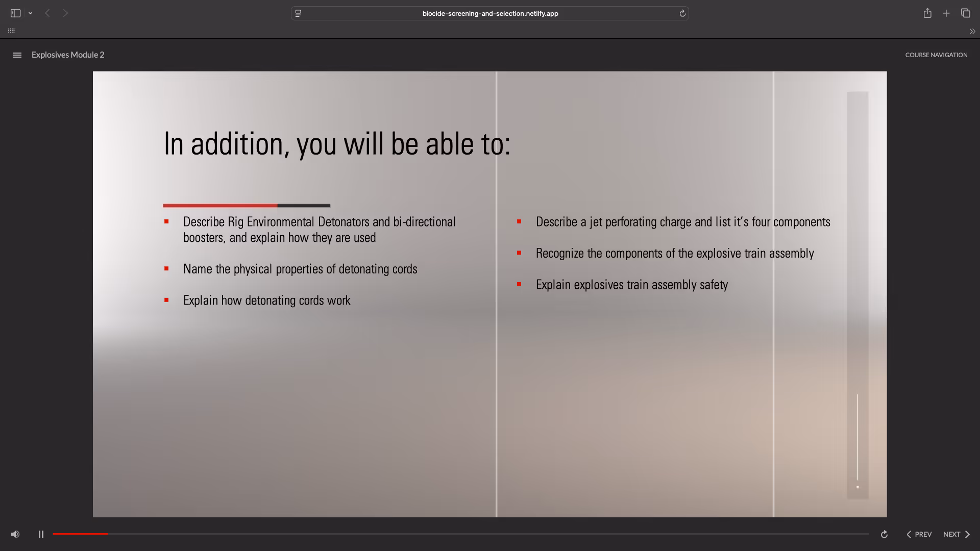Reload the page from the address bar
The width and height of the screenshot is (980, 551).
coord(682,13)
